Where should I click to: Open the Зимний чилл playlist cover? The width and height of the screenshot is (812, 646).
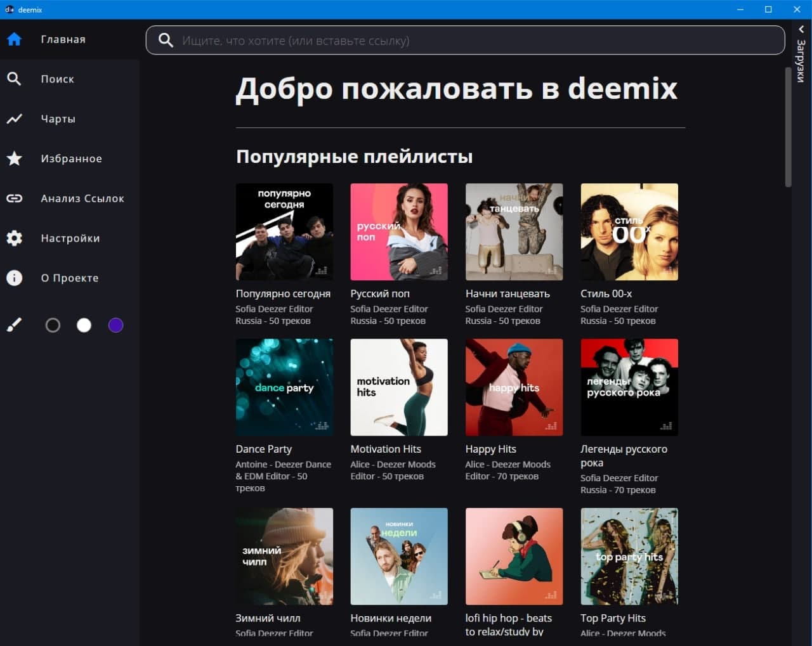pyautogui.click(x=284, y=557)
